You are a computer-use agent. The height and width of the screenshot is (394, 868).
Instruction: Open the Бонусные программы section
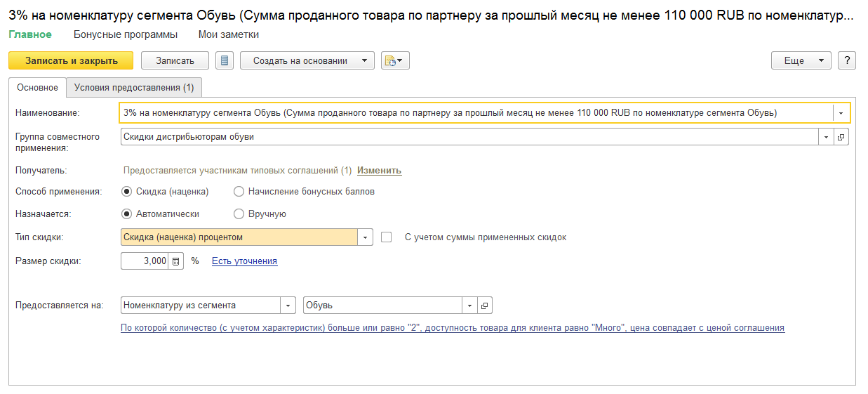click(126, 34)
